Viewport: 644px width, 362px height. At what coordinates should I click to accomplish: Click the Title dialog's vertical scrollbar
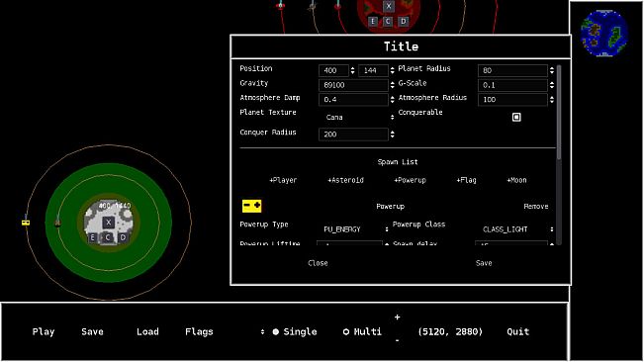pyautogui.click(x=559, y=113)
